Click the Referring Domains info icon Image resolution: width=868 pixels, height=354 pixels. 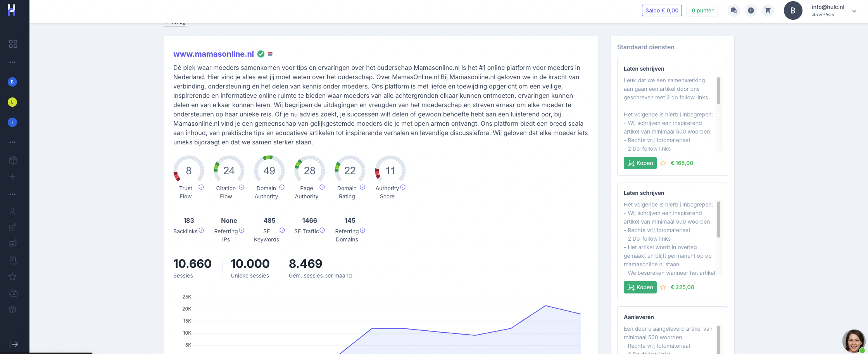pos(362,230)
